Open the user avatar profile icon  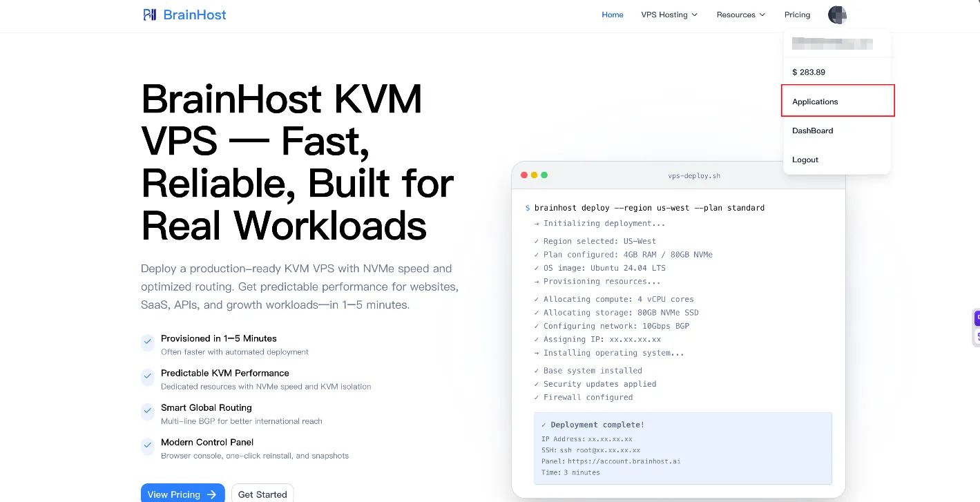pyautogui.click(x=837, y=15)
